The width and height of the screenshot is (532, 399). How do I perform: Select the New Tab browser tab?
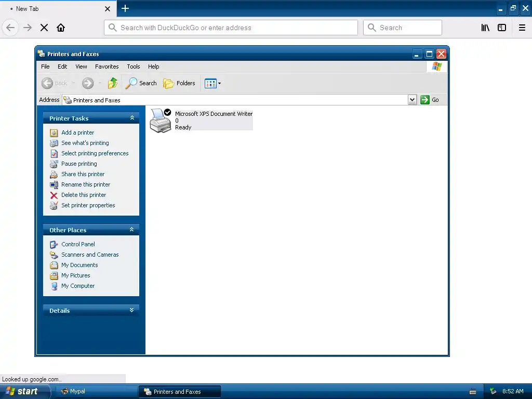pos(58,8)
